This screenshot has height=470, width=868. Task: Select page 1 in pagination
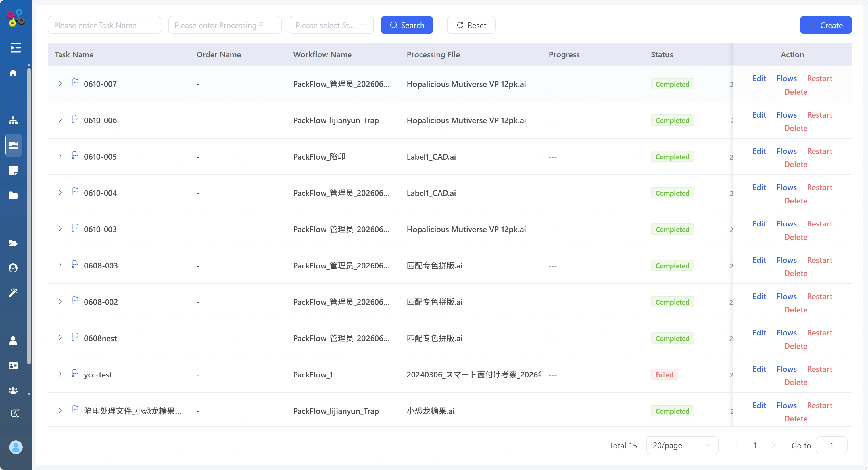pos(755,445)
